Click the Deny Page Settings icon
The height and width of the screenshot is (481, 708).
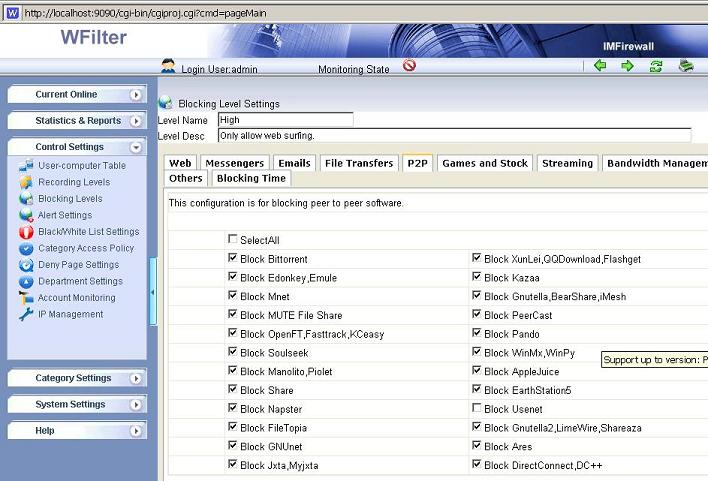click(26, 265)
